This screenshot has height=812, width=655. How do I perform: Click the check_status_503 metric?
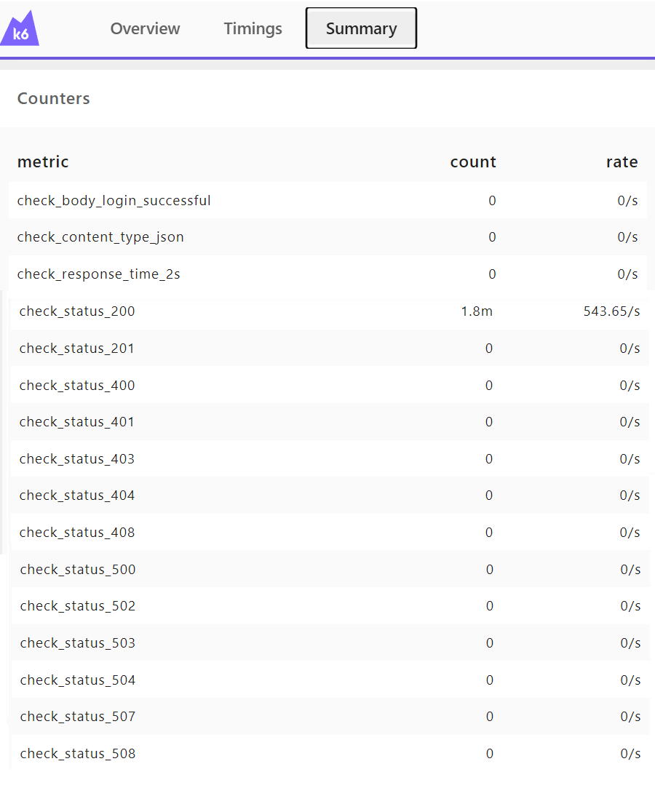[77, 642]
